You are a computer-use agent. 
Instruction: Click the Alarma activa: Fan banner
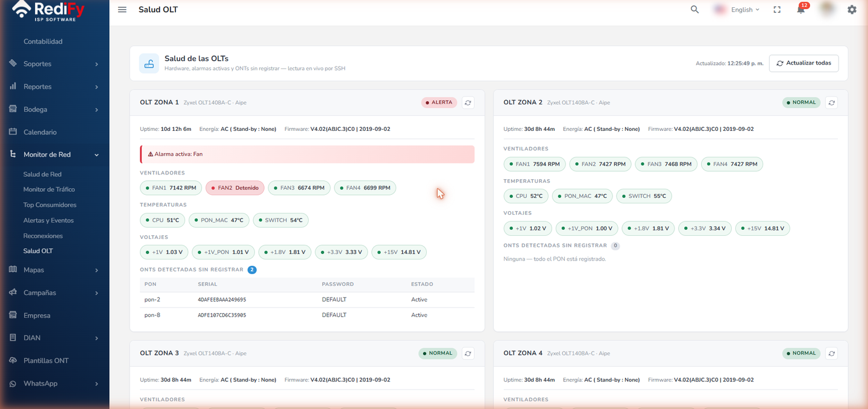point(307,154)
